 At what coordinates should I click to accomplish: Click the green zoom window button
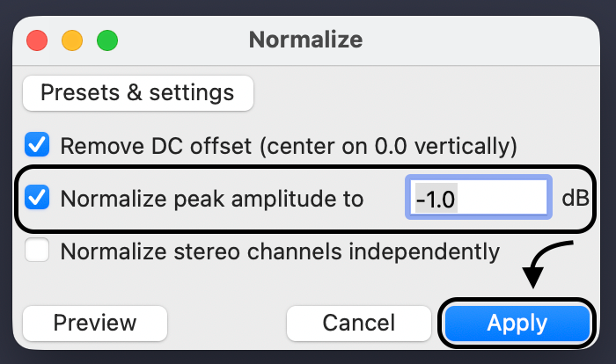point(106,40)
